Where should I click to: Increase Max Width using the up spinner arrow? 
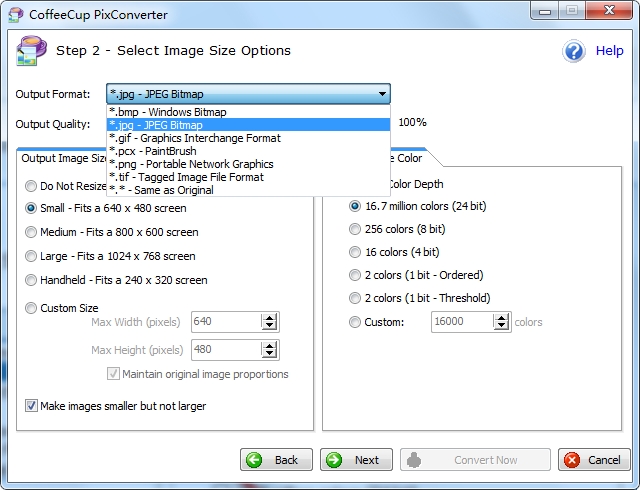pyautogui.click(x=268, y=317)
